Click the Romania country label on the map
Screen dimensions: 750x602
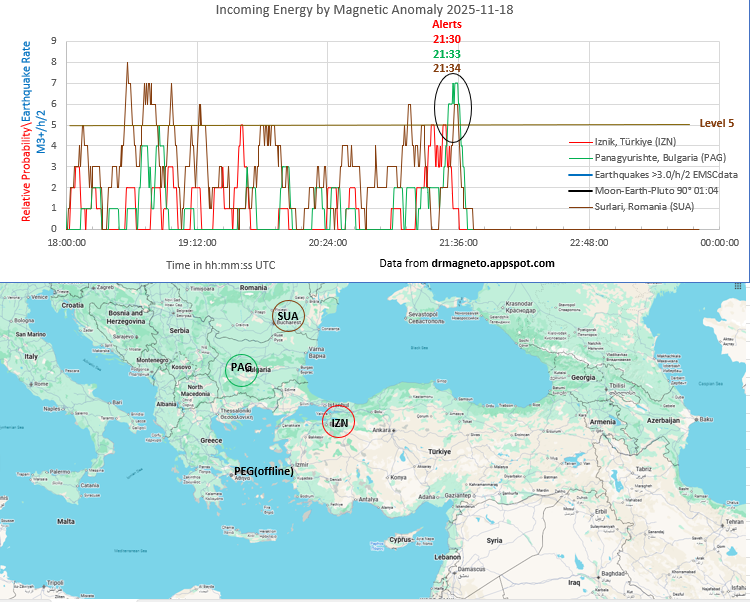tap(254, 288)
